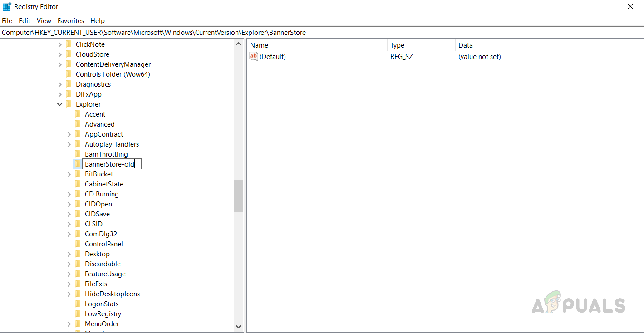
Task: Click the Desktop folder icon
Action: (78, 254)
